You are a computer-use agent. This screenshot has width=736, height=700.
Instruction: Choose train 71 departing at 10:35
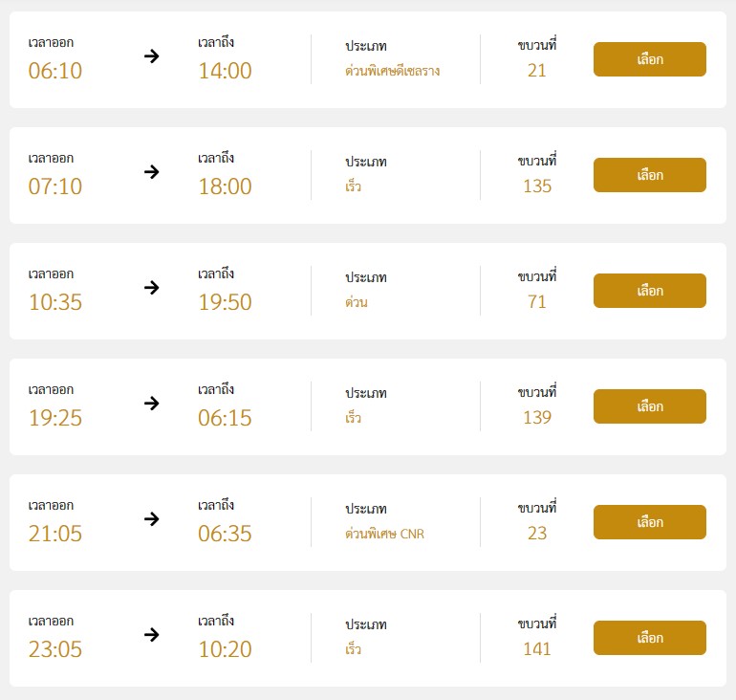[x=650, y=291]
